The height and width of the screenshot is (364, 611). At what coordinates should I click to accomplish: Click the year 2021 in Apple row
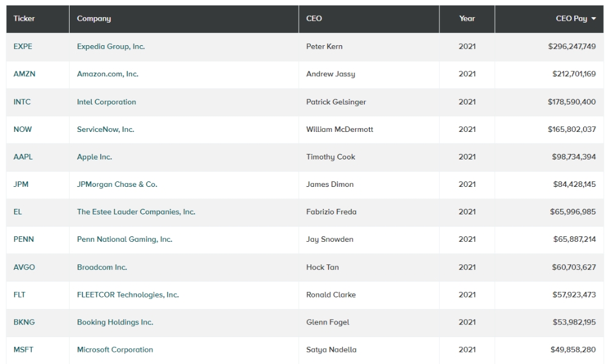[467, 157]
